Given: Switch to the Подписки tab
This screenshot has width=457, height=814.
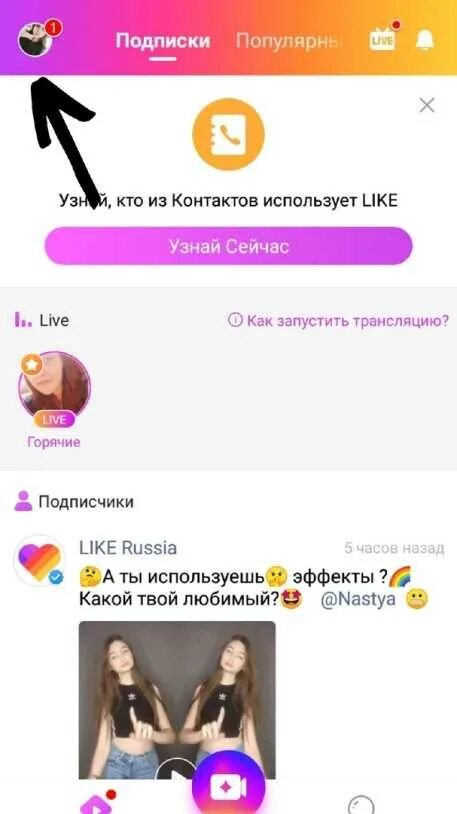Looking at the screenshot, I should 163,41.
